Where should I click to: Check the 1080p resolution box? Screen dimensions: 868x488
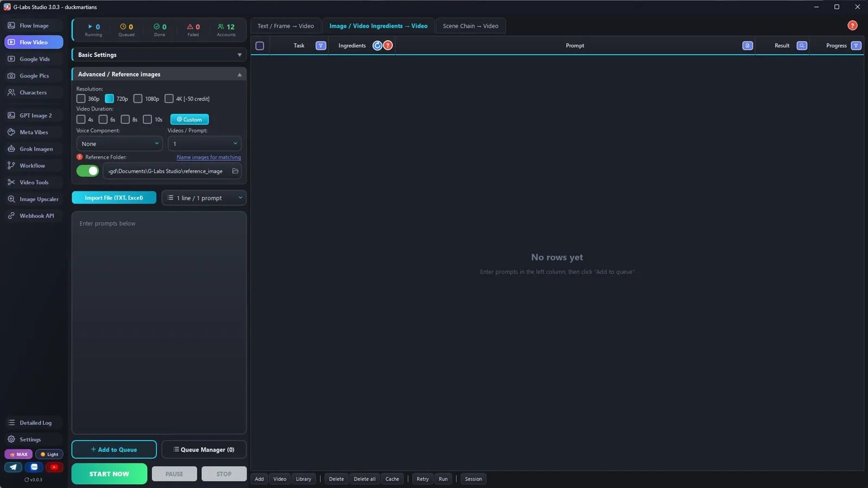pyautogui.click(x=138, y=99)
